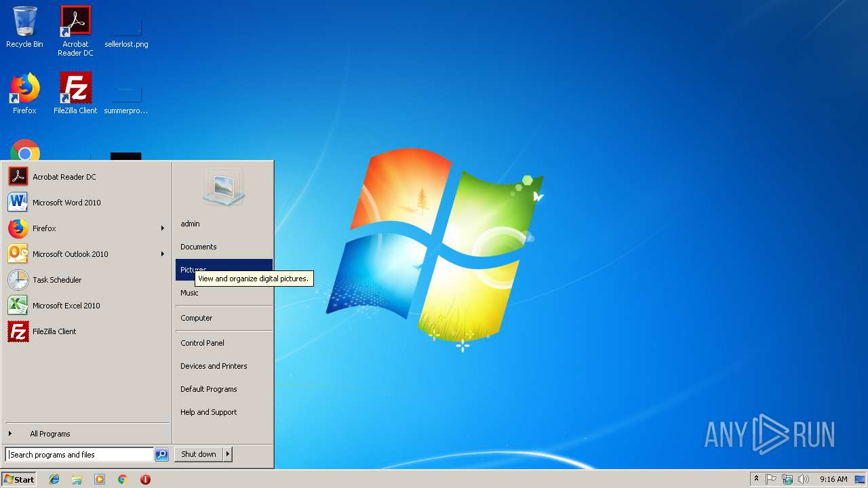Open Music library
The image size is (868, 488).
click(224, 293)
